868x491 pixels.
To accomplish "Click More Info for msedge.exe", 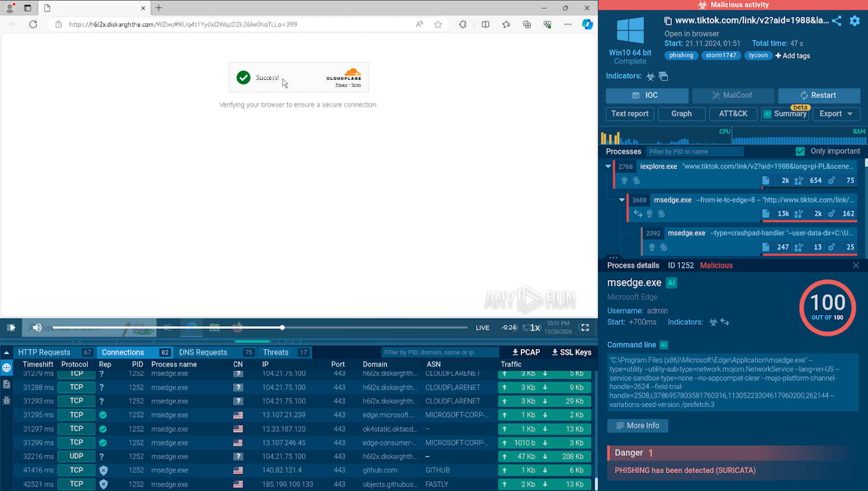I will 638,426.
